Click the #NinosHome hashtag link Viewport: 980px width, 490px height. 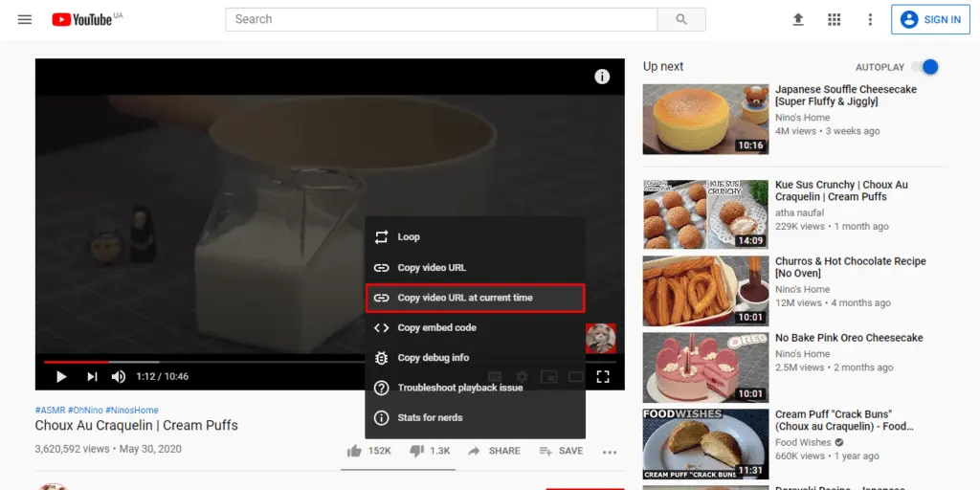pos(132,410)
